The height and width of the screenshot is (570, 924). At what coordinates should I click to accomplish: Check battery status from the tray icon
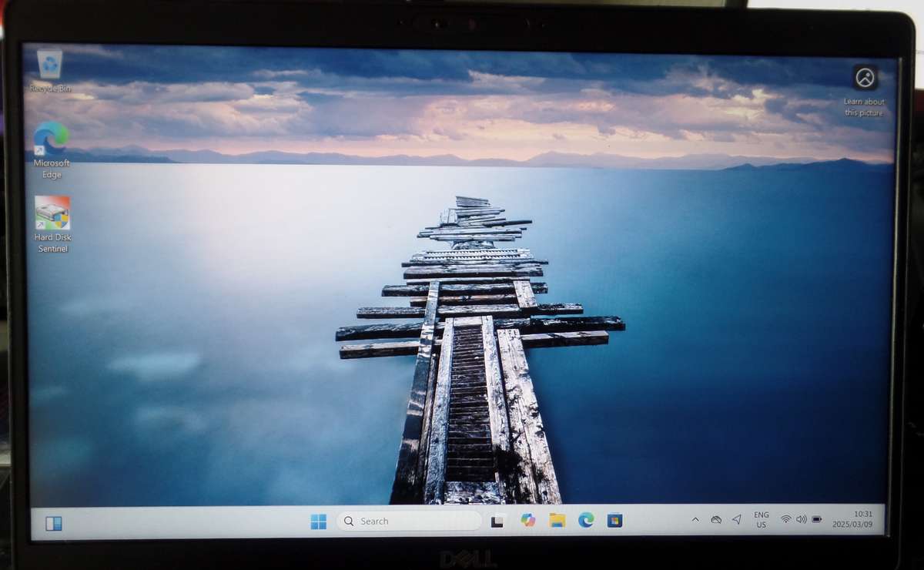point(816,521)
